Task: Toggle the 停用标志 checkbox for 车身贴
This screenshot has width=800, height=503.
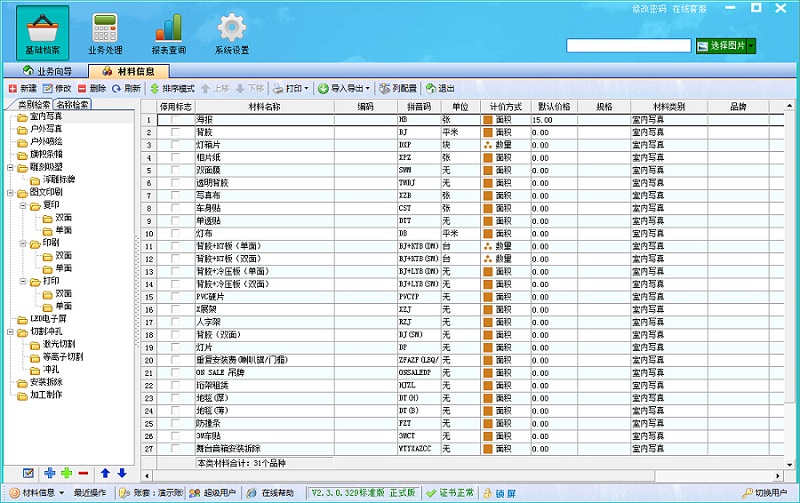Action: [176, 208]
